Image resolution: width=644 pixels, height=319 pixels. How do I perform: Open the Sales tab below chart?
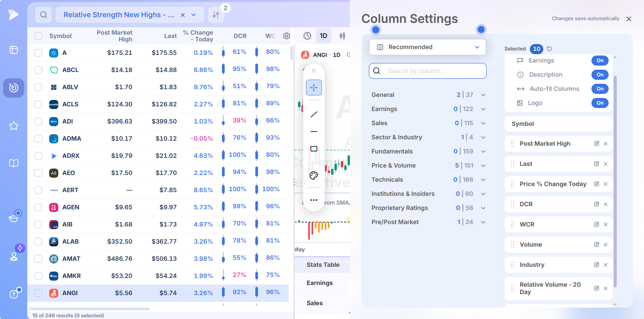tap(315, 303)
